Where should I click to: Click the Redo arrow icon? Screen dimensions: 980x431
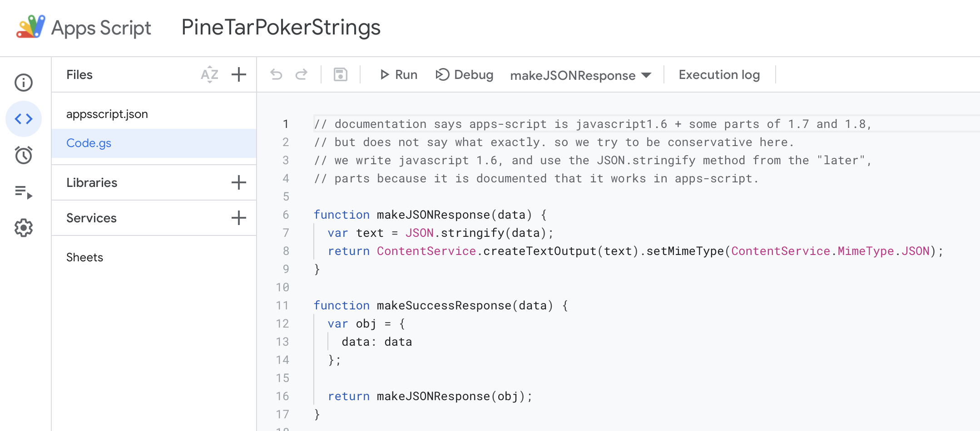pos(302,74)
